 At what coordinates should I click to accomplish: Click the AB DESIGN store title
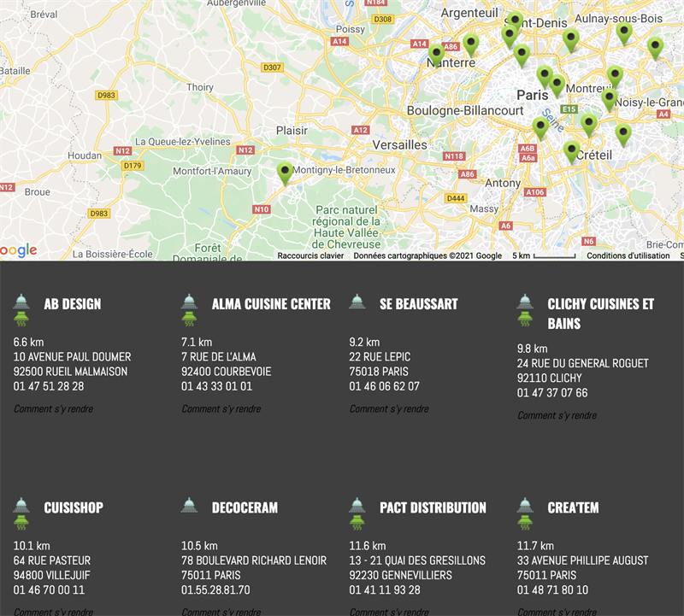click(x=73, y=304)
